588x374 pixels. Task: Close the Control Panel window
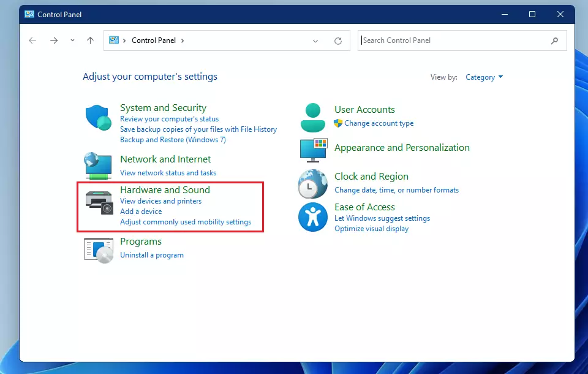tap(560, 14)
